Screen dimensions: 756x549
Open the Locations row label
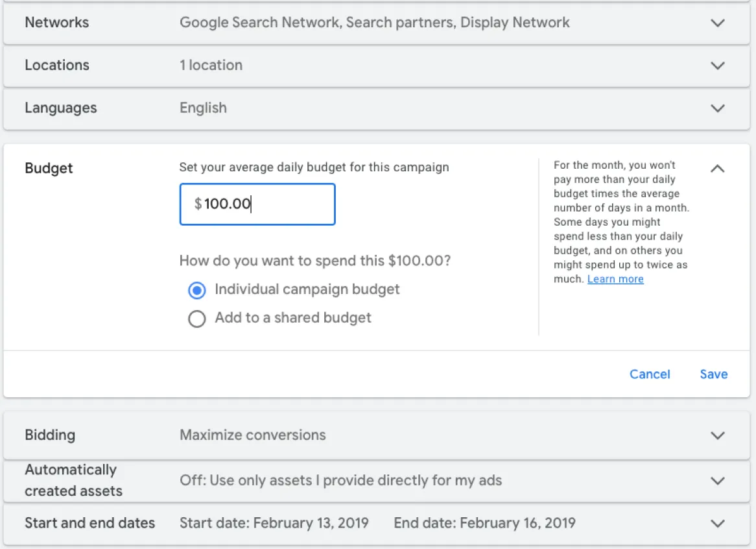click(57, 65)
